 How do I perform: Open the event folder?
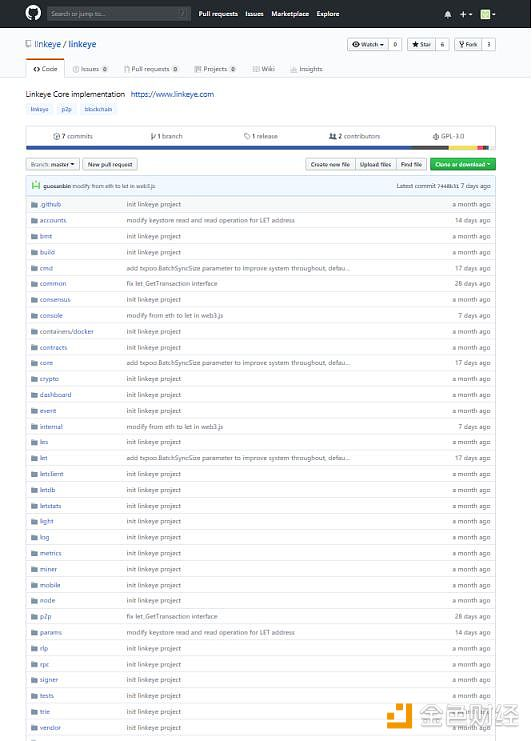coord(48,411)
